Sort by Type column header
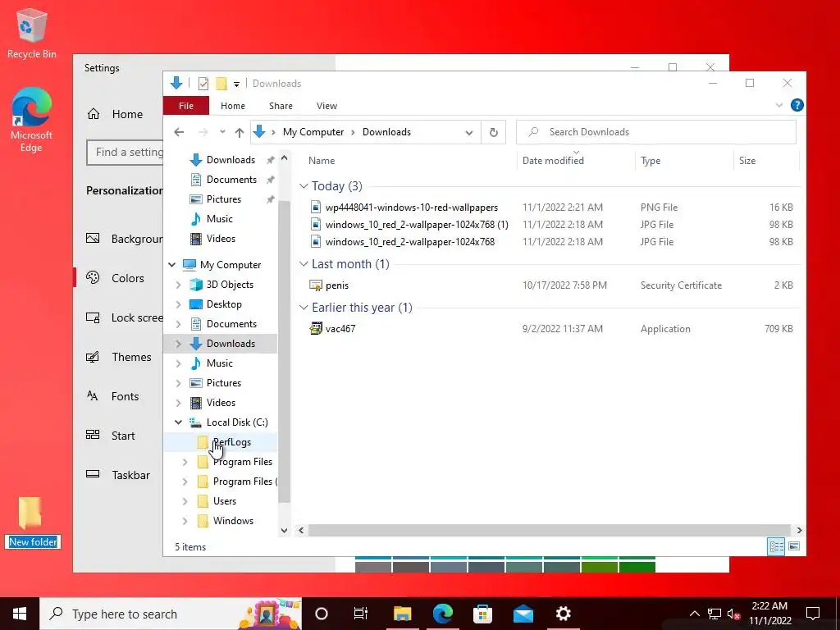Screen dimensions: 840x630 coord(651,161)
